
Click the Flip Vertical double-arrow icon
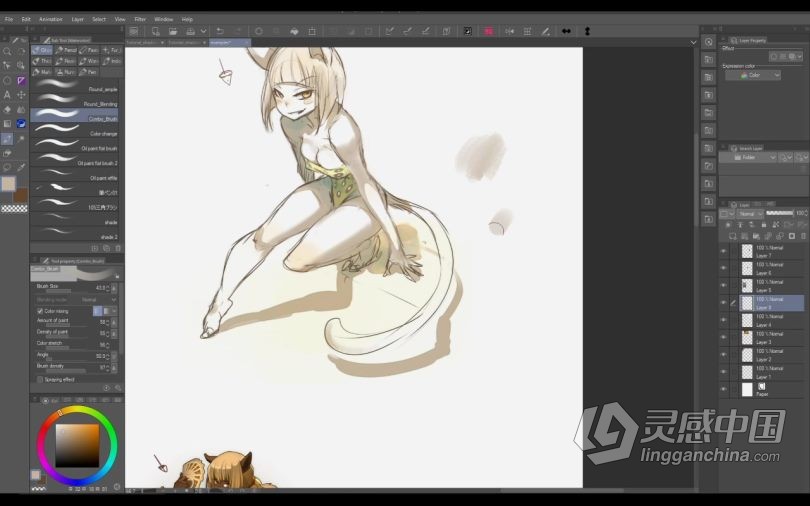pos(587,31)
